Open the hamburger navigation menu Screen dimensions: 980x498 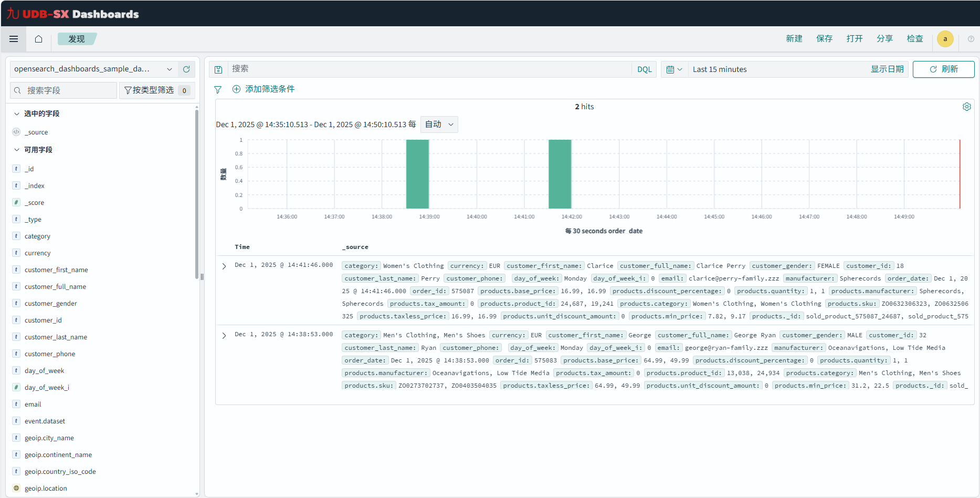[x=14, y=39]
